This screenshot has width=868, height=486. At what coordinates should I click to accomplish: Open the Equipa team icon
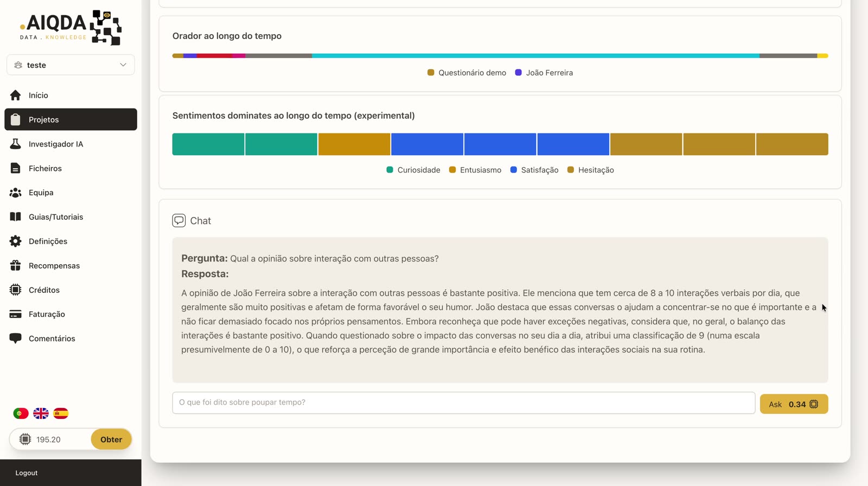15,193
